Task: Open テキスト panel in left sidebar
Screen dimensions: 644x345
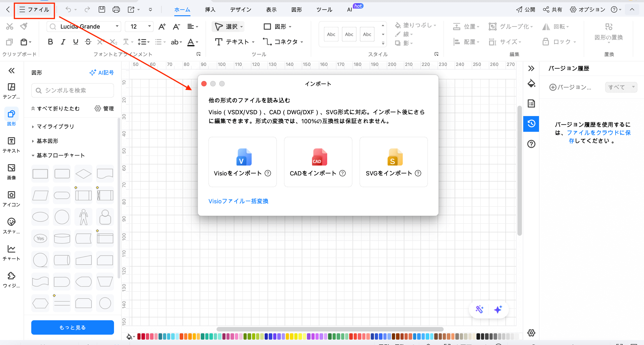Action: (x=11, y=145)
